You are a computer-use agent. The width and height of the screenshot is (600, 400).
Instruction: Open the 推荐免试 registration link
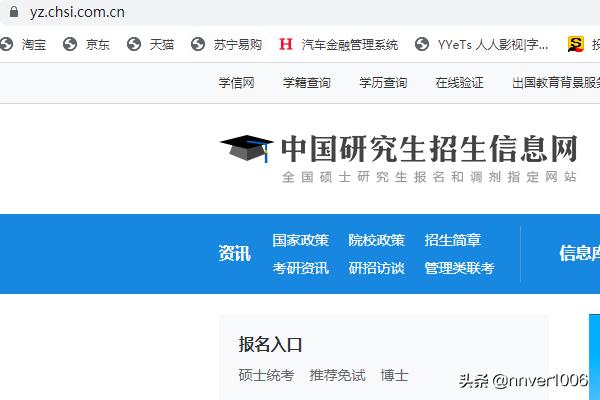[x=338, y=375]
